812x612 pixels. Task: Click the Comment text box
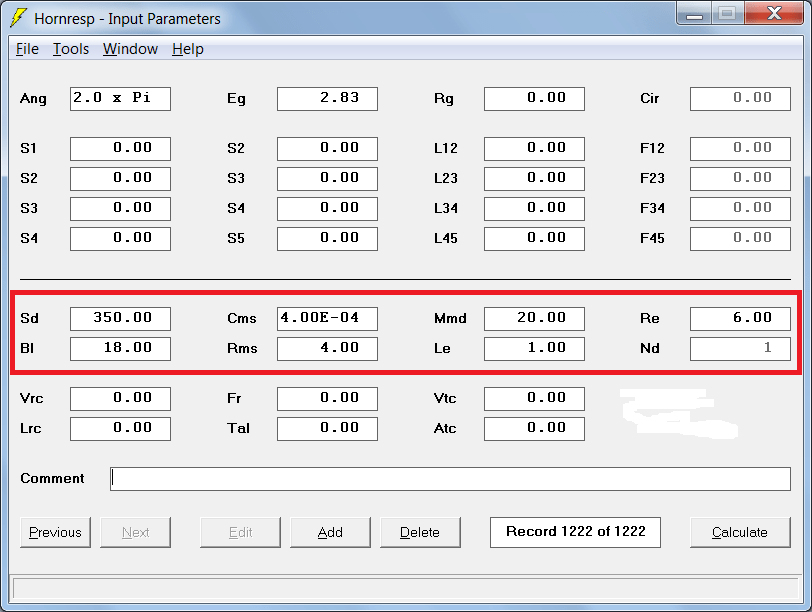pyautogui.click(x=450, y=479)
